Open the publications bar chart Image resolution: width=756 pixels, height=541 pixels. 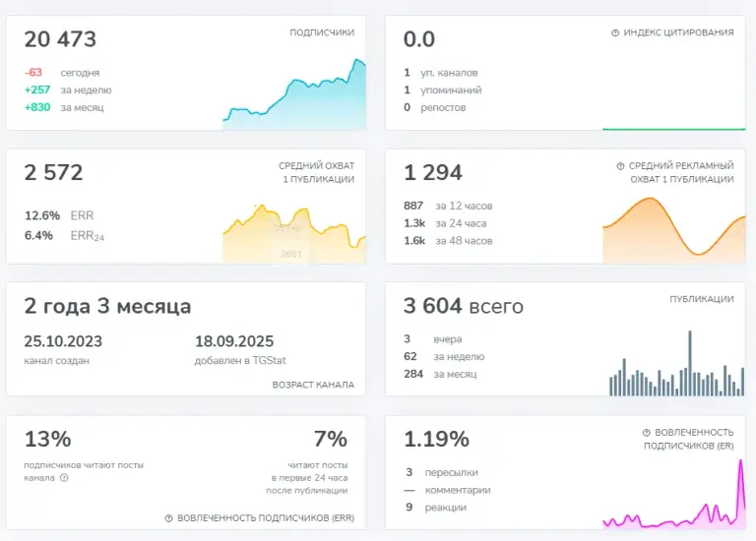(677, 363)
